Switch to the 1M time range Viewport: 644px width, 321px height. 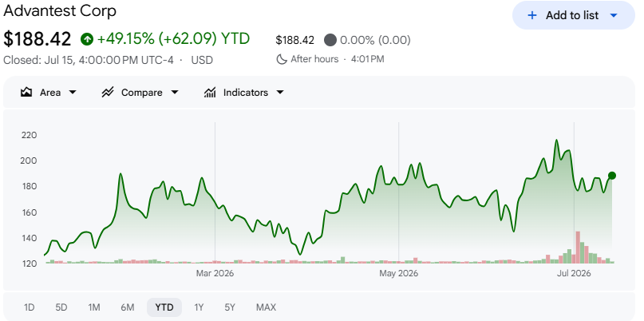pyautogui.click(x=94, y=307)
